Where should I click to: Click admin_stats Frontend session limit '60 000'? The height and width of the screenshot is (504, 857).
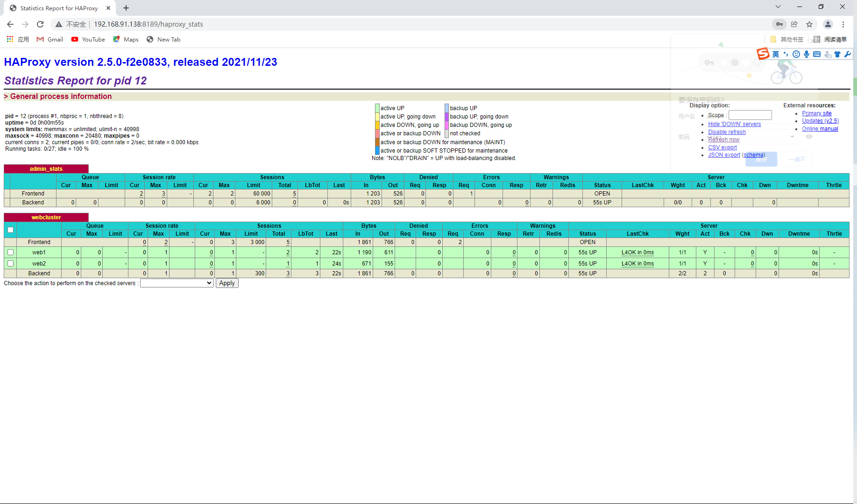point(262,194)
